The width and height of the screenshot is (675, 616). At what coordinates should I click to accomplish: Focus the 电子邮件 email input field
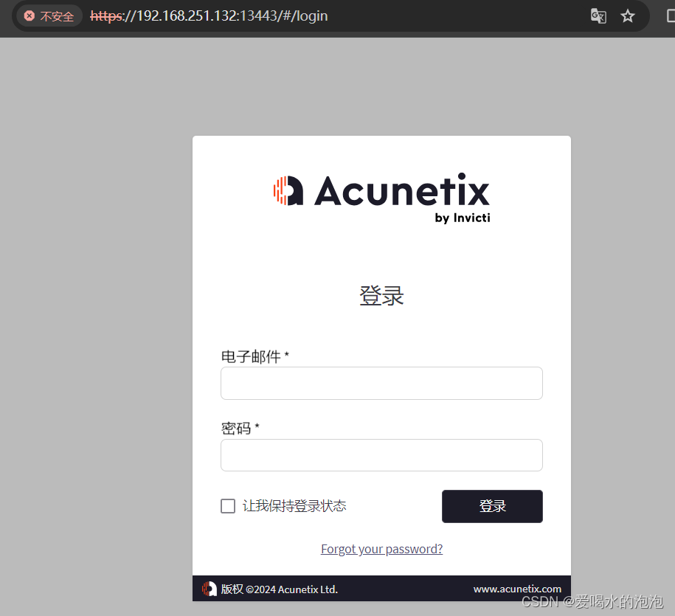381,383
